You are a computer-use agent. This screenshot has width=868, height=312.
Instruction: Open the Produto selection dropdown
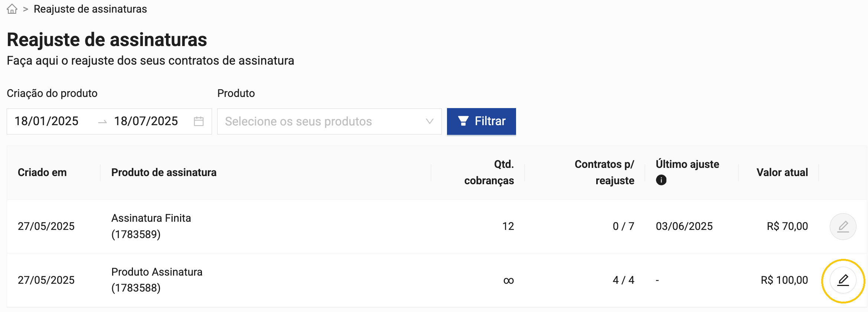tap(319, 121)
